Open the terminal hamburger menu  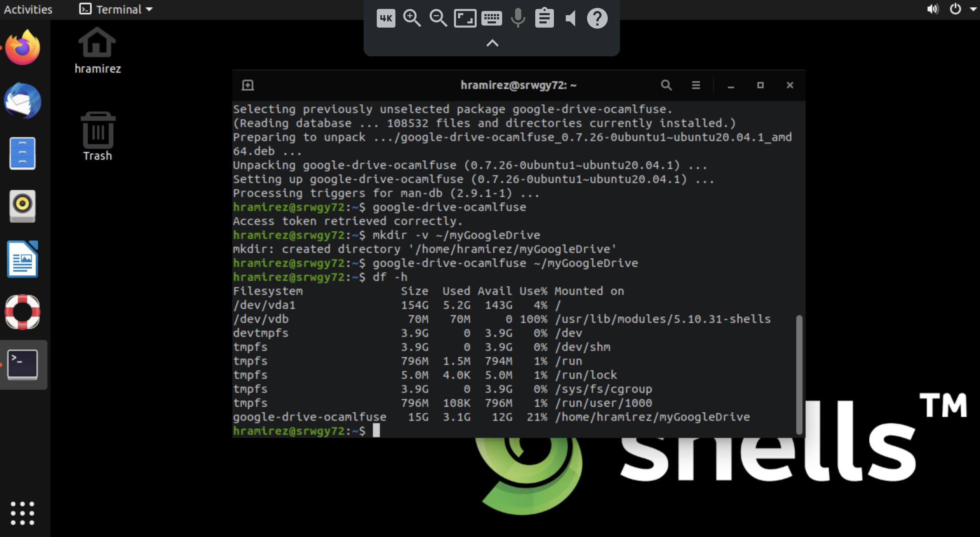point(696,85)
